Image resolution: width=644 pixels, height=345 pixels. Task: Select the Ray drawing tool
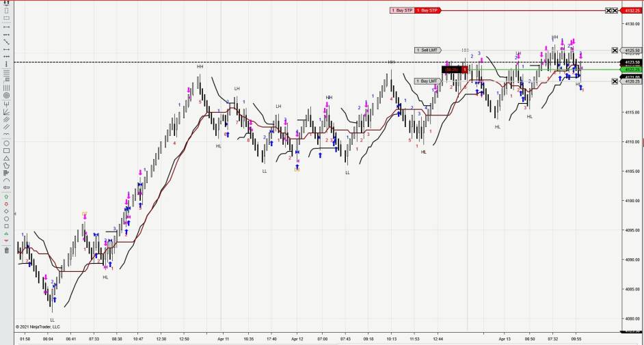7,34
